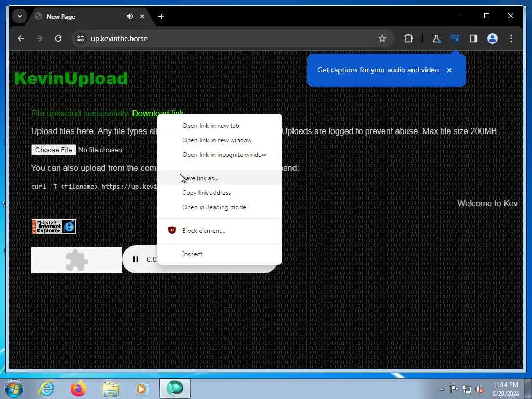Select Open link in new window
This screenshot has height=399, width=532.
[220, 140]
